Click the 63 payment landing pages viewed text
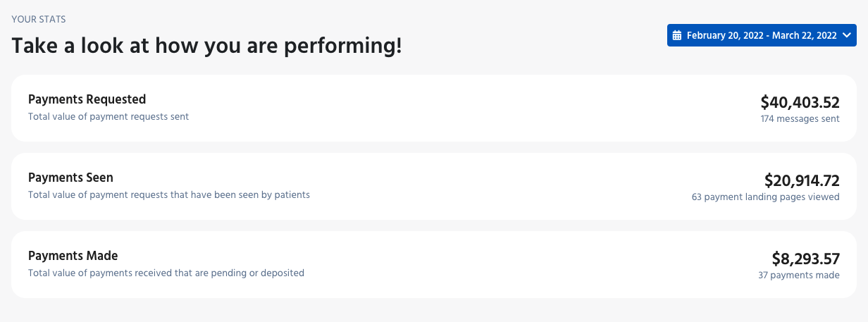Screen dimensions: 868x322 (766, 197)
